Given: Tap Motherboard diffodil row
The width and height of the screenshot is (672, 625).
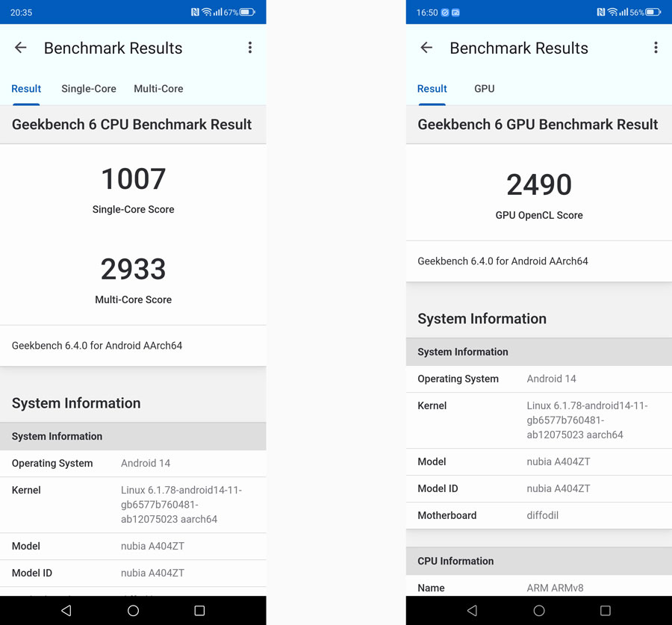Looking at the screenshot, I should (538, 515).
